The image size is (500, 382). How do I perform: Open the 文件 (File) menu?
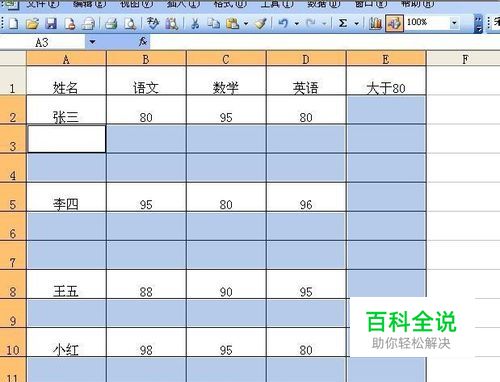pos(42,4)
